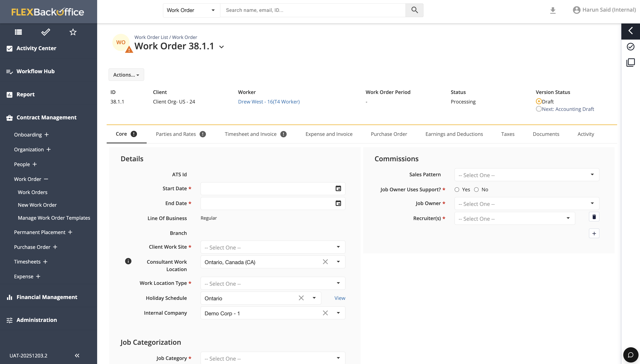Delete the recruiter row with the trash icon
Viewport: 640px width, 364px height.
(594, 217)
